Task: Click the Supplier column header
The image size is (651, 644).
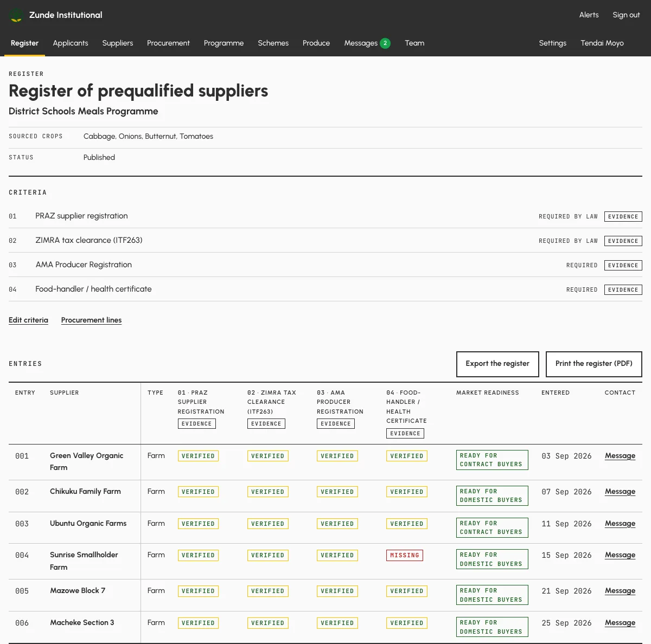Action: 65,392
